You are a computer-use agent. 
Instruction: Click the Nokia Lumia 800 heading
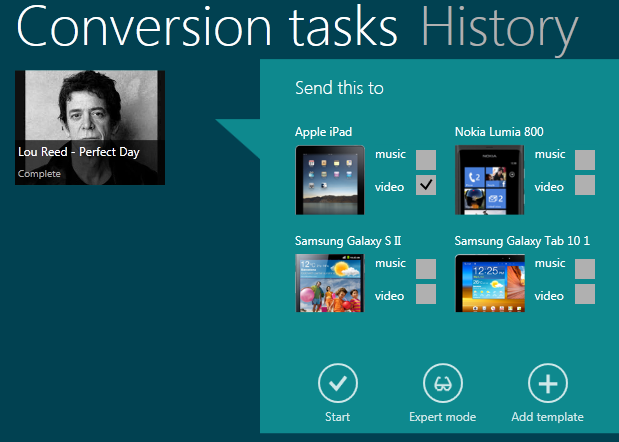(x=499, y=132)
